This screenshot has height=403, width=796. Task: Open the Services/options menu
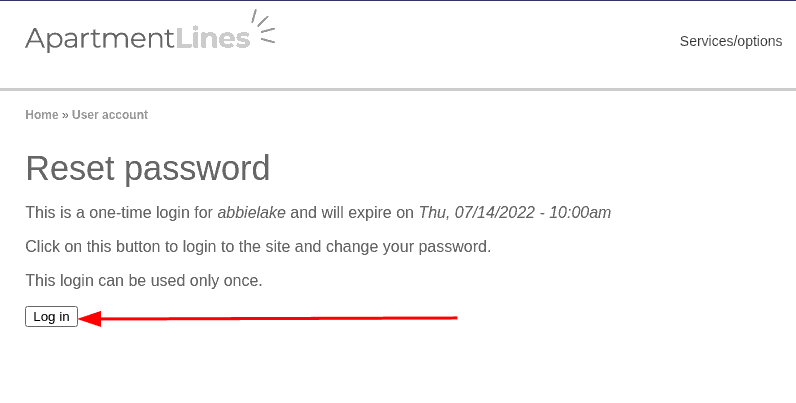pyautogui.click(x=730, y=41)
